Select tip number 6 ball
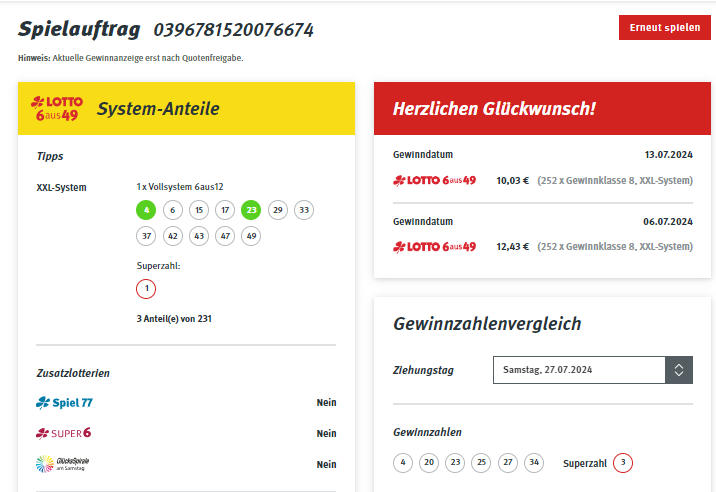This screenshot has width=716, height=492. point(173,210)
